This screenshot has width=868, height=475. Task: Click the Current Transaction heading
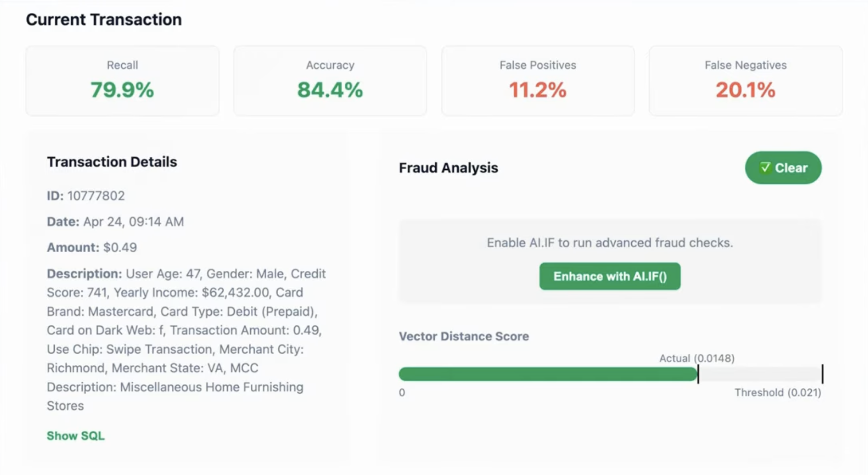(104, 19)
